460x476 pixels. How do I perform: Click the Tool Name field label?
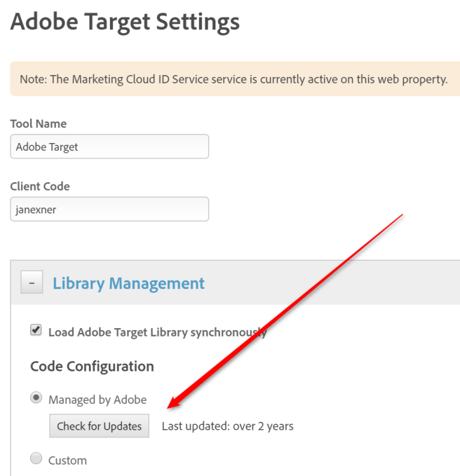click(x=39, y=123)
